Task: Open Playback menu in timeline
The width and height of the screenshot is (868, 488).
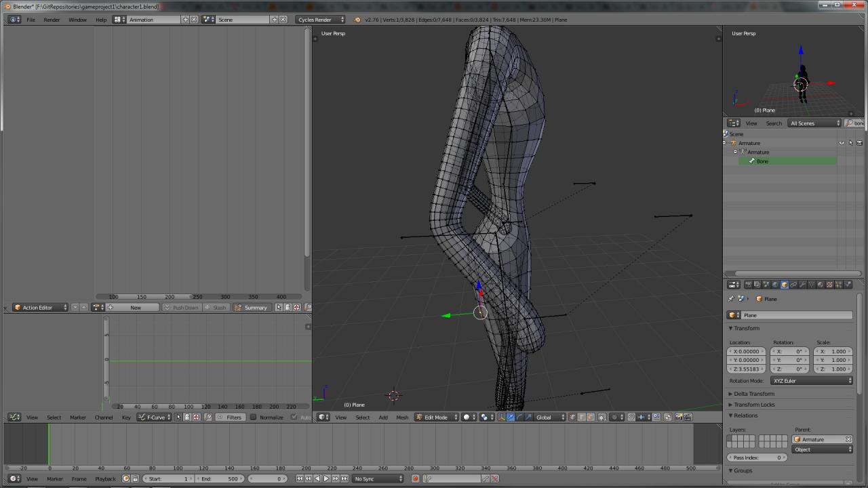Action: pyautogui.click(x=105, y=479)
